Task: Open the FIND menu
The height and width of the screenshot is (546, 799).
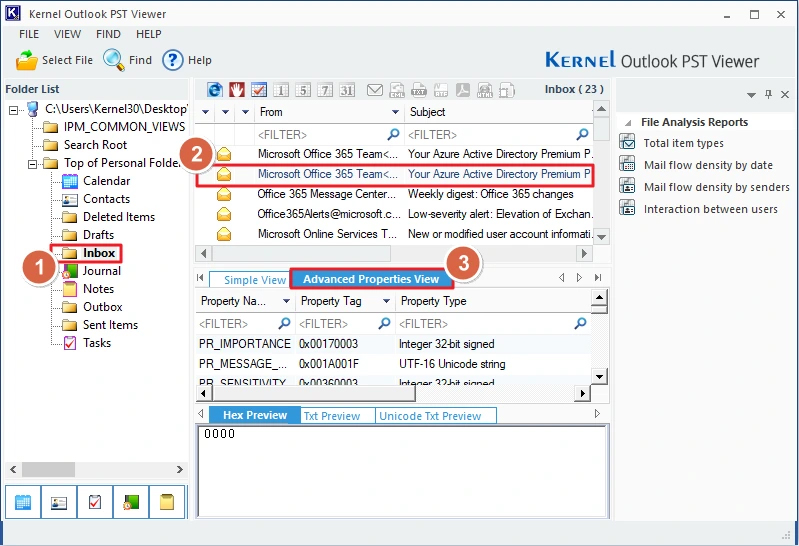Action: [x=109, y=34]
